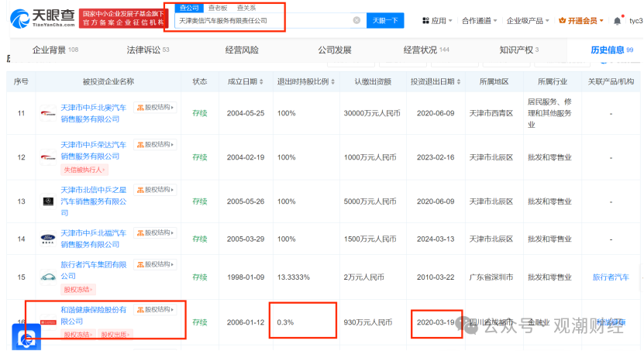Clear the search box text
644x351 pixels.
(356, 20)
